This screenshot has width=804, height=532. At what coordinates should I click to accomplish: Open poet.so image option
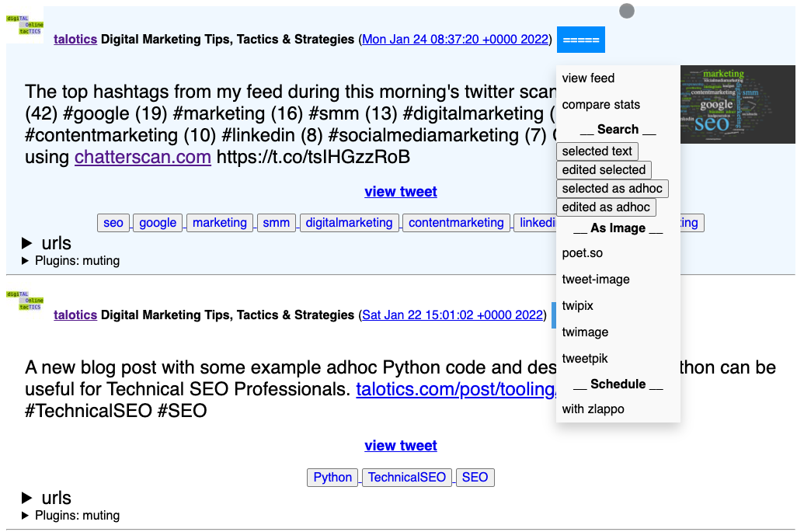pyautogui.click(x=582, y=253)
